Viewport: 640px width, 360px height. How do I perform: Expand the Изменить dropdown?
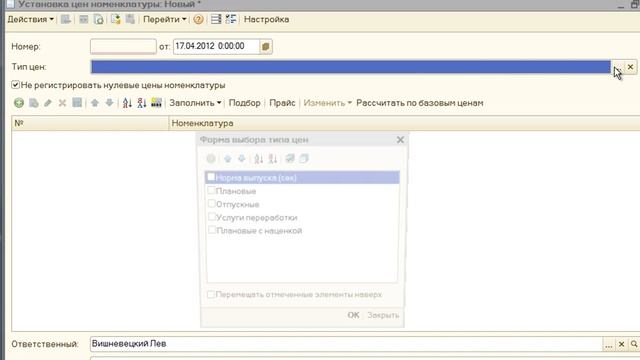327,103
